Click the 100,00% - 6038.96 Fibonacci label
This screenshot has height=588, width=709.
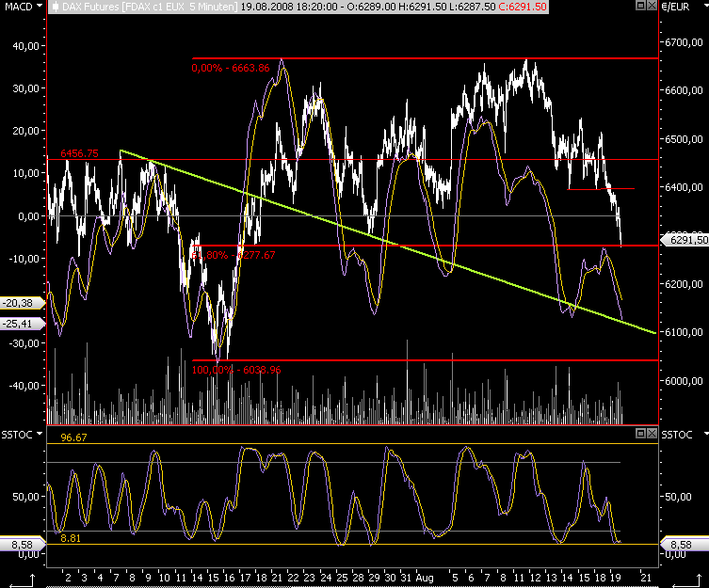(x=236, y=370)
